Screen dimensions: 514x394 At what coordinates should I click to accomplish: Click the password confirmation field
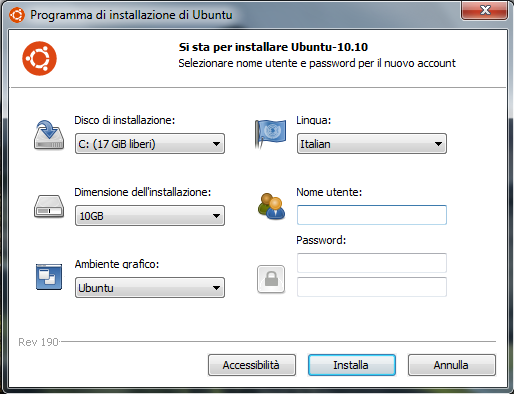(372, 287)
